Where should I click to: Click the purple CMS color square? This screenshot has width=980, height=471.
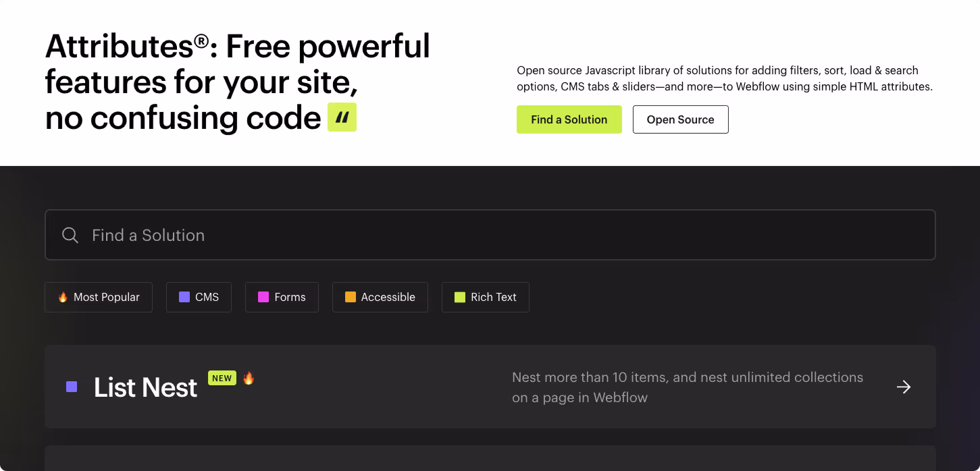(x=184, y=297)
